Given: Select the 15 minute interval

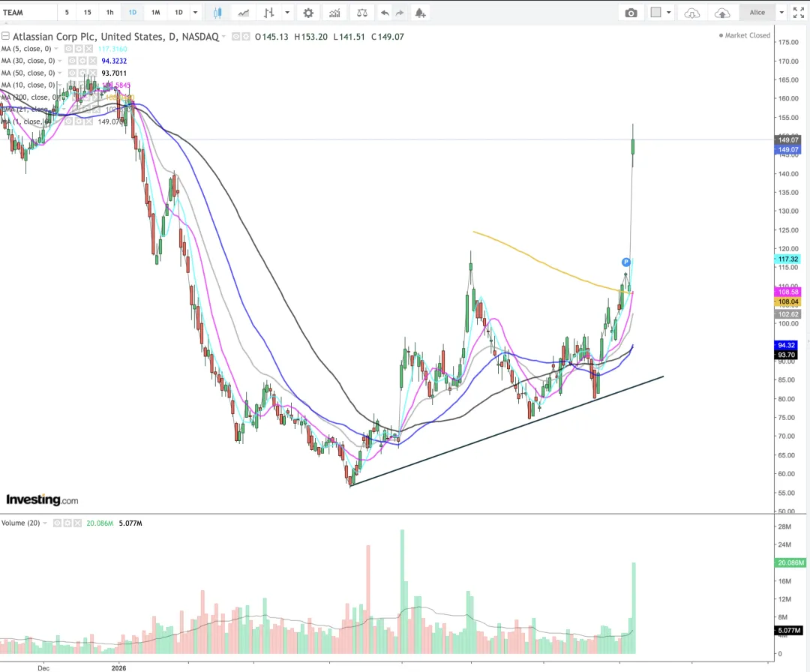Looking at the screenshot, I should (87, 13).
